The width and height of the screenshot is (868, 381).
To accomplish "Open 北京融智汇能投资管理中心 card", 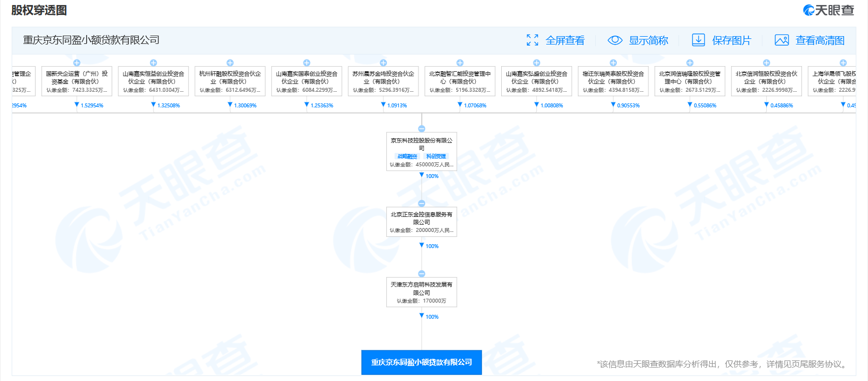I will [x=460, y=81].
